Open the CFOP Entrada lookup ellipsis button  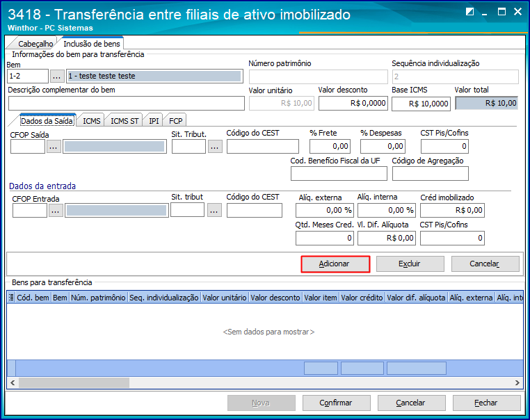(x=56, y=211)
